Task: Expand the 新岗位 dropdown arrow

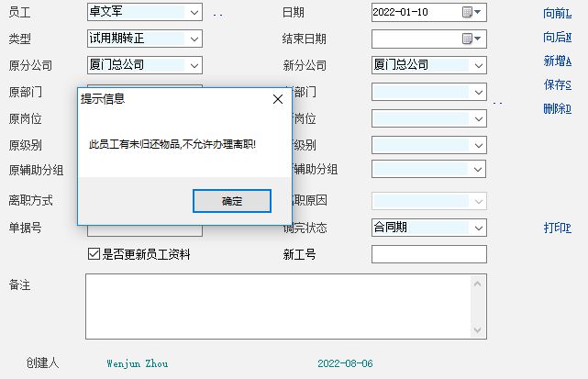Action: tap(478, 118)
